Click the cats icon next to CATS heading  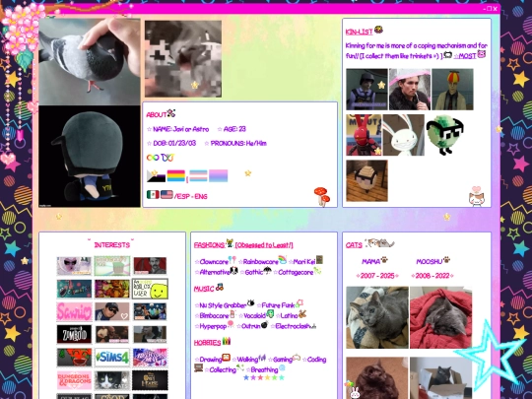pos(379,243)
